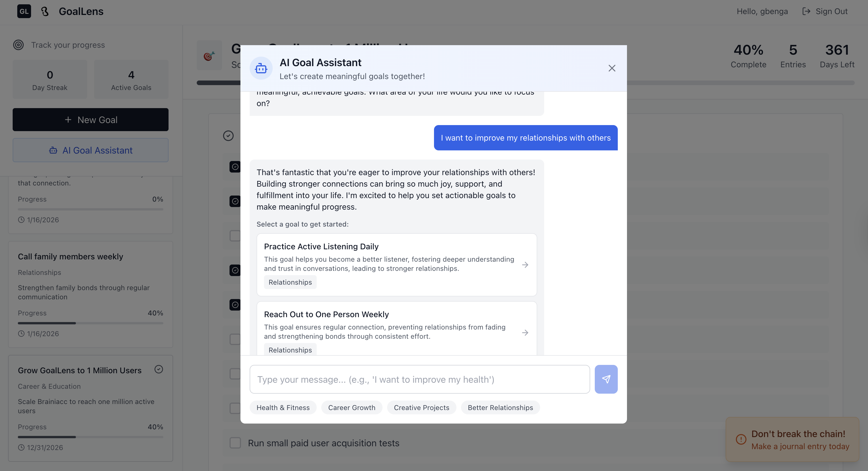Click the Sign Out arrow icon
The width and height of the screenshot is (868, 471).
click(807, 11)
